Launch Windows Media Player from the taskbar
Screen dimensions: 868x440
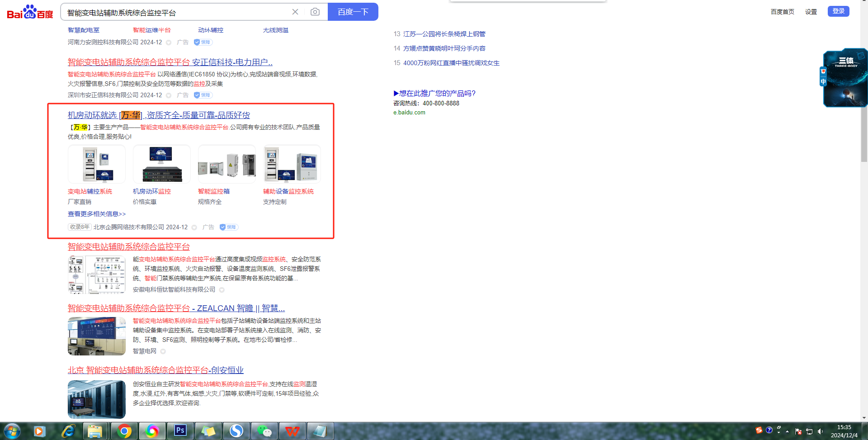click(39, 431)
